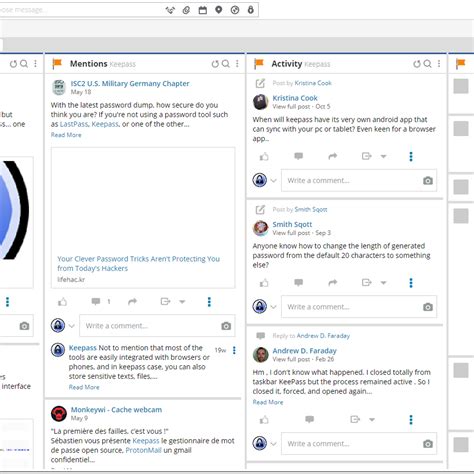The height and width of the screenshot is (474, 474).
Task: Search within the Activity stream
Action: click(428, 63)
